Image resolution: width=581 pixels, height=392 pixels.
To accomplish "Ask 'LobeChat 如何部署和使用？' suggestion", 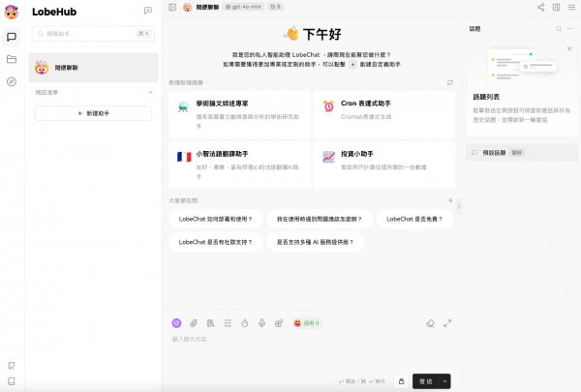I will (216, 219).
